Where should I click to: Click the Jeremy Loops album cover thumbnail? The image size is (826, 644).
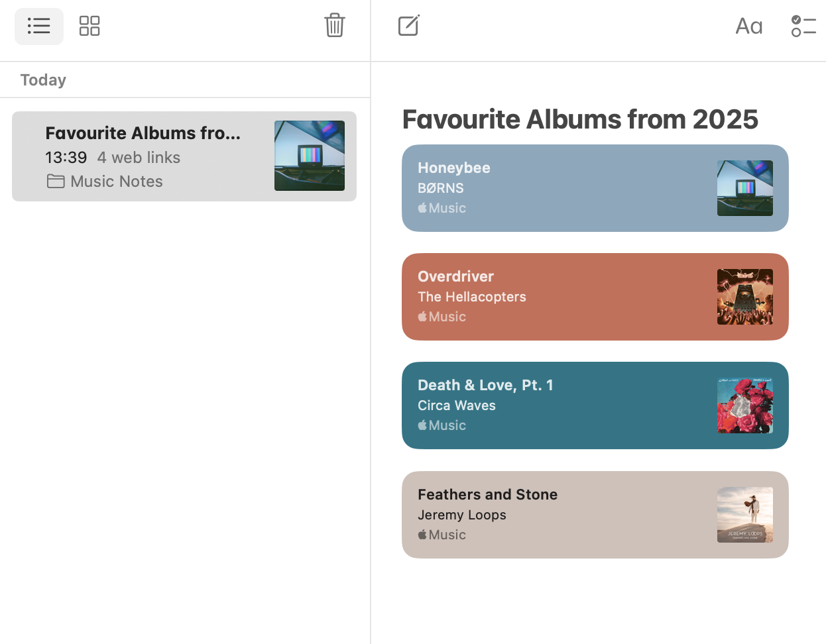click(745, 515)
